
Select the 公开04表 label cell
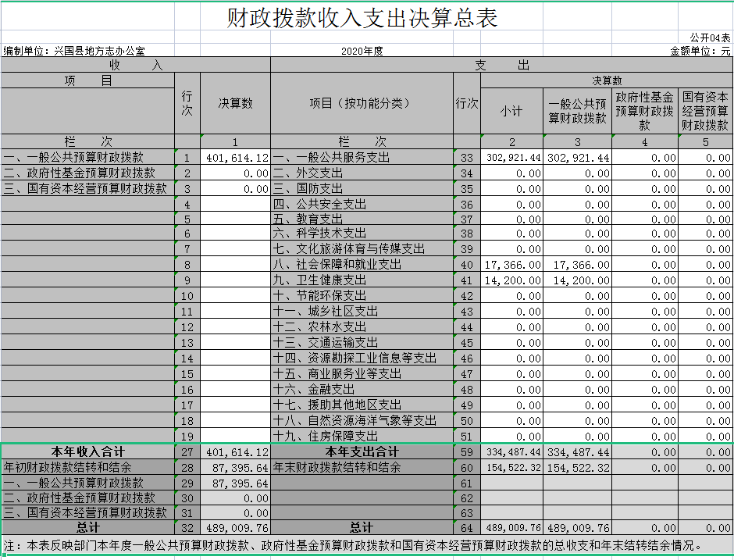point(710,37)
